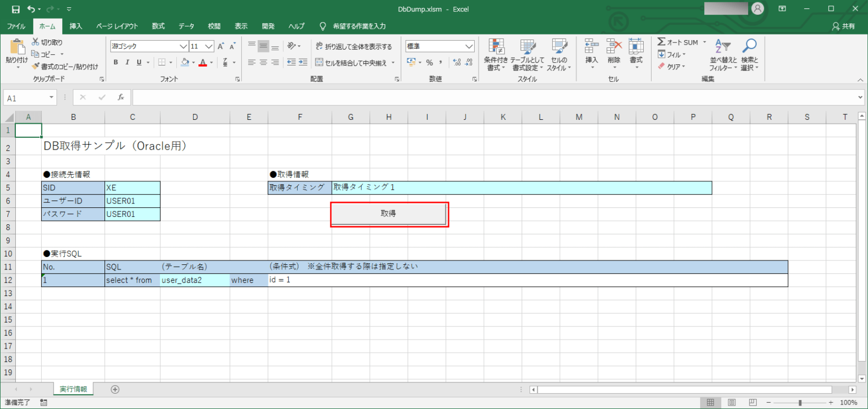Open the font color red swatch
The image size is (868, 409).
point(202,62)
